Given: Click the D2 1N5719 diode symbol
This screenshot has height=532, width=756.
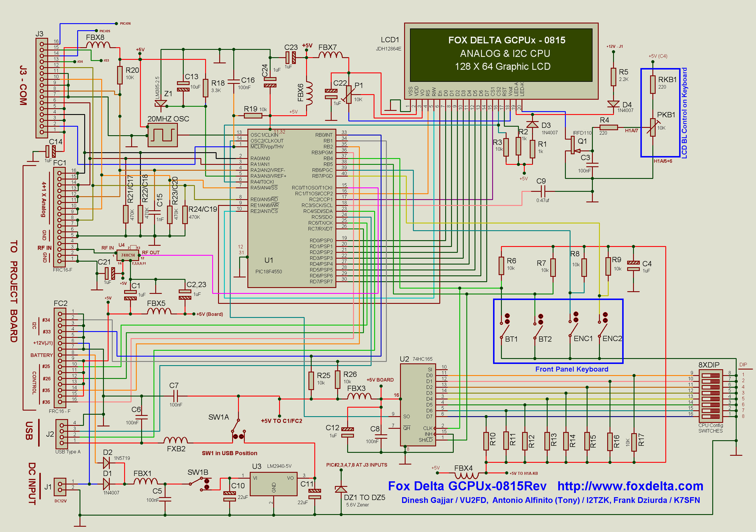Looking at the screenshot, I should pyautogui.click(x=106, y=463).
